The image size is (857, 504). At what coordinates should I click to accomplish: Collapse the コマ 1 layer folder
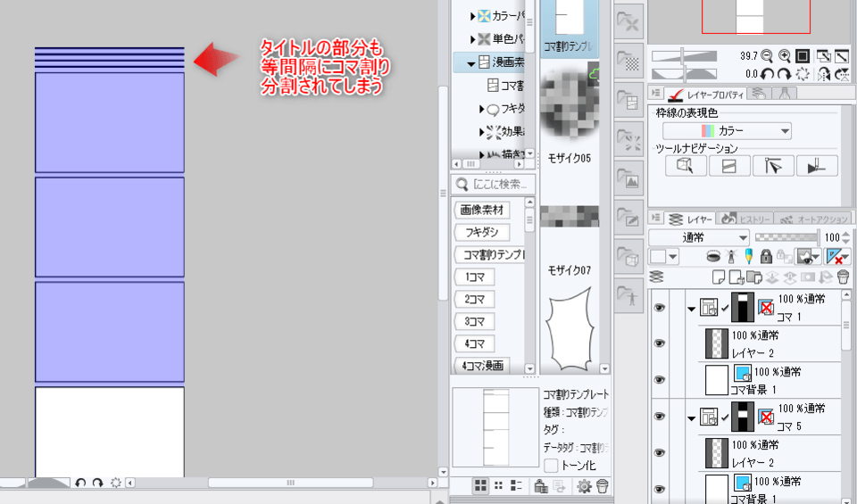pos(691,309)
